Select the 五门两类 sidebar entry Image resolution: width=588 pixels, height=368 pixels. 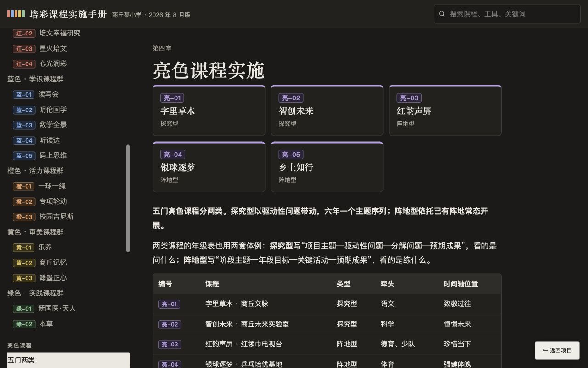click(69, 360)
